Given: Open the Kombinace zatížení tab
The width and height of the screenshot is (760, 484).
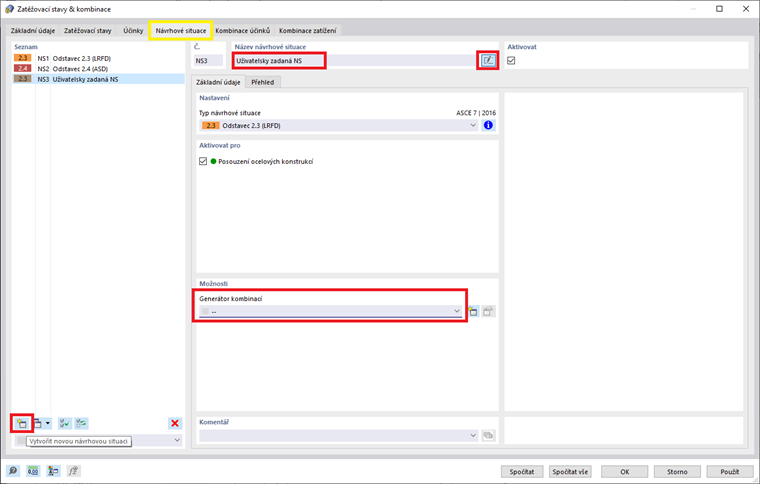Looking at the screenshot, I should pos(307,31).
